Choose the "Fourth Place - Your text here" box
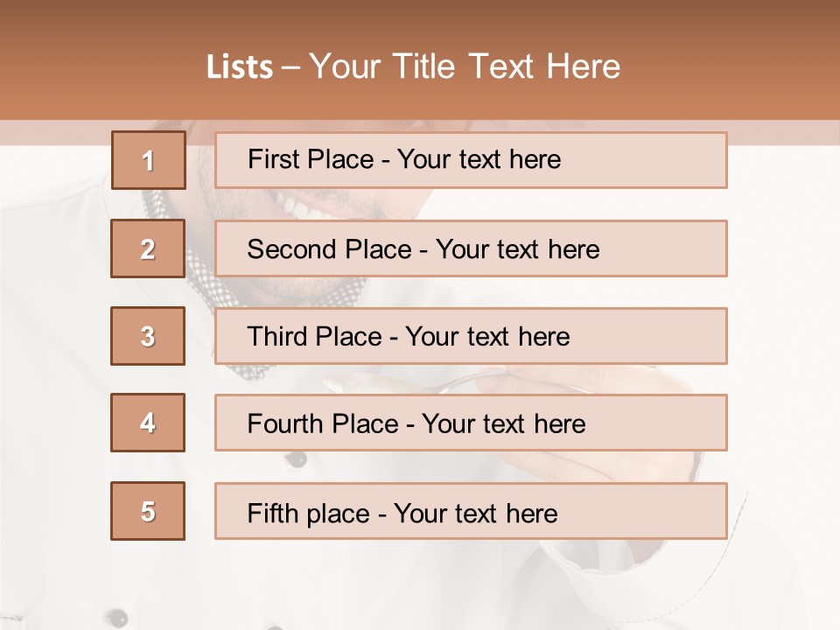 tap(471, 423)
